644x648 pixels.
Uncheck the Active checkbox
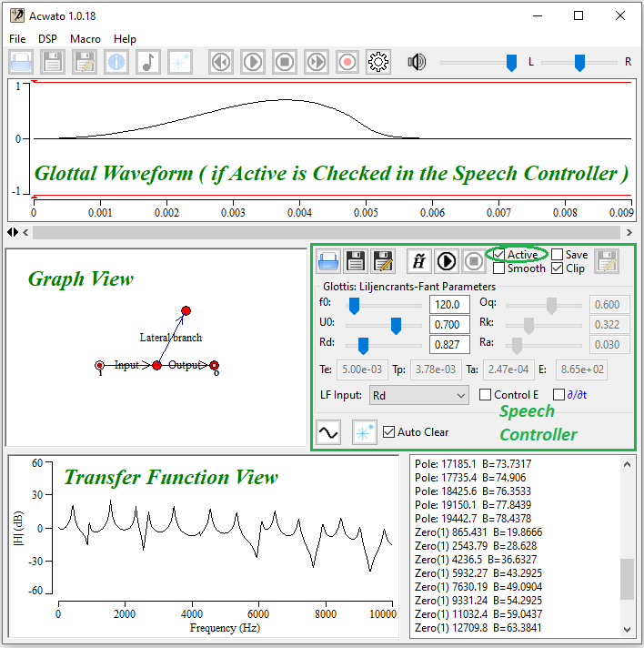[x=498, y=255]
